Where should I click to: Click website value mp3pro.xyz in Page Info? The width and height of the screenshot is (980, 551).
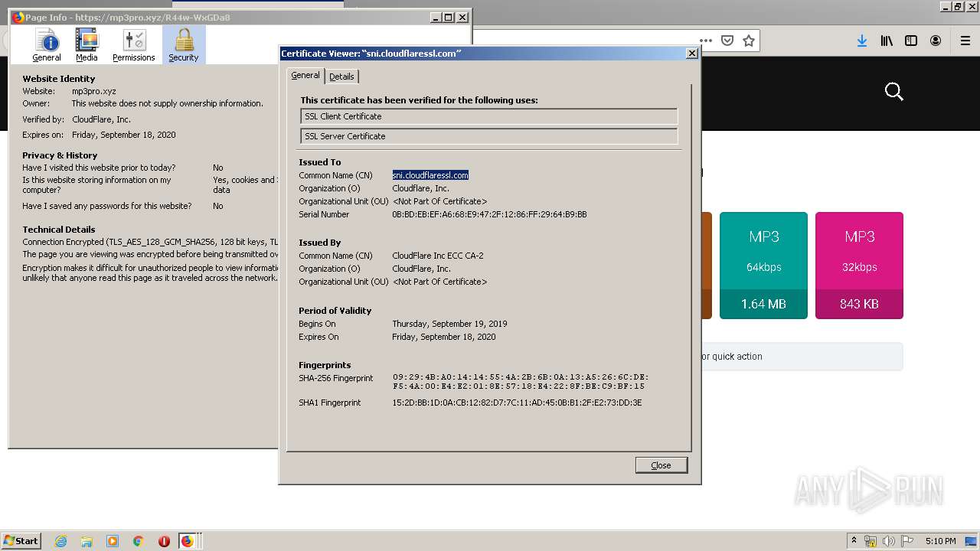click(94, 91)
